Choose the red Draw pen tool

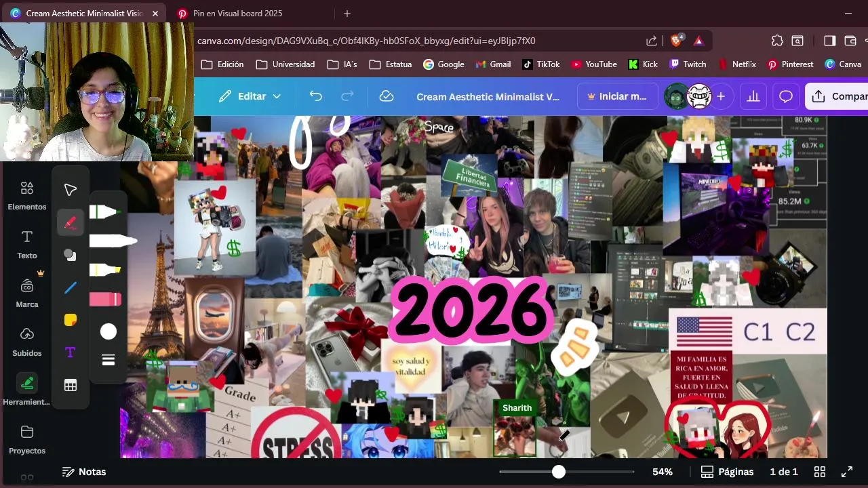pyautogui.click(x=71, y=222)
